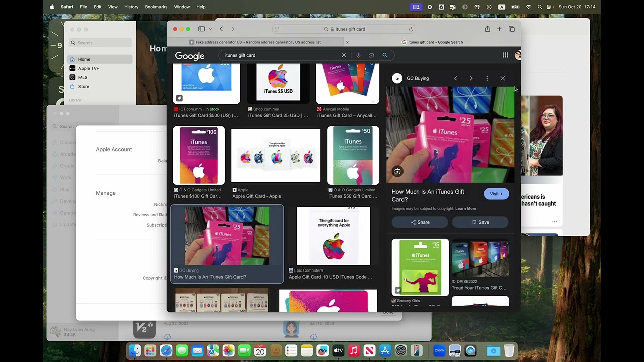Open Wi-Fi status menu
The width and height of the screenshot is (644, 362).
[x=528, y=7]
